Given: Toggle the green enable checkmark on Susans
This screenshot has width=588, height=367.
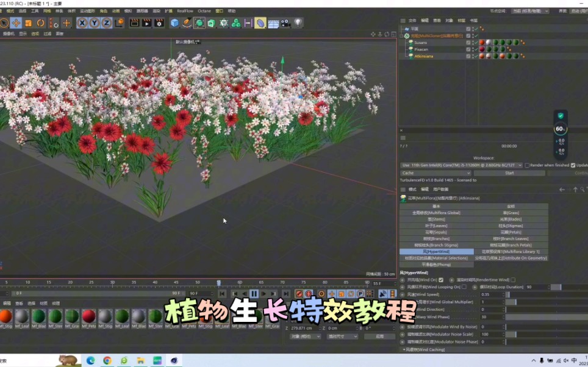Looking at the screenshot, I should 476,42.
